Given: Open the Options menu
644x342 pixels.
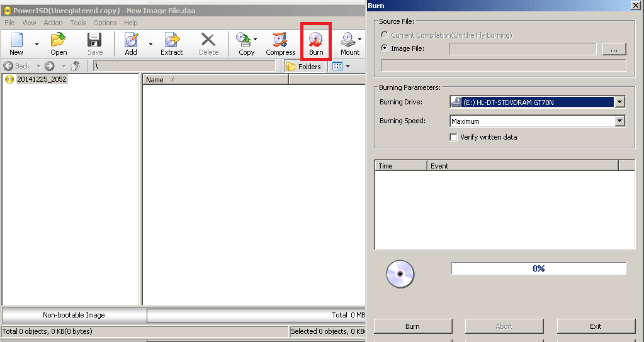Looking at the screenshot, I should point(105,23).
